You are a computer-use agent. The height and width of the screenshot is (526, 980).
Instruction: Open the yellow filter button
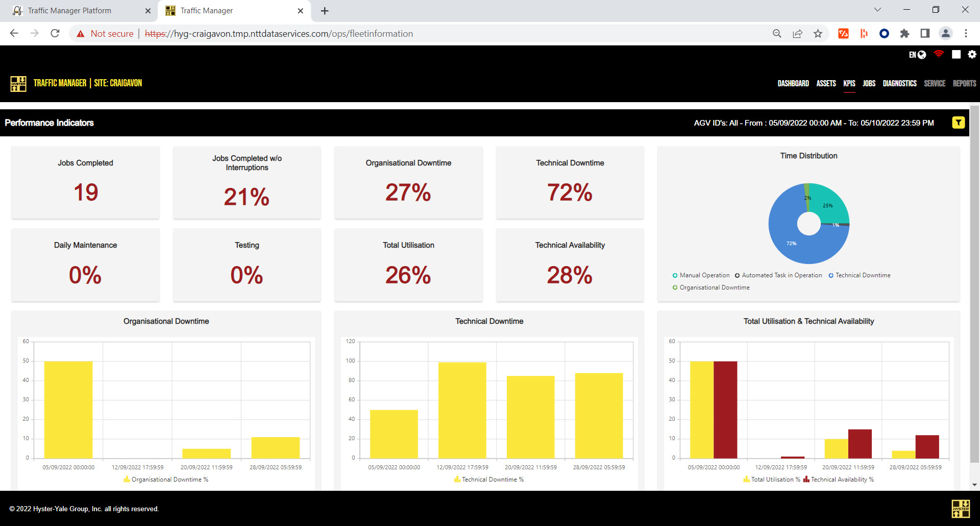click(x=958, y=123)
